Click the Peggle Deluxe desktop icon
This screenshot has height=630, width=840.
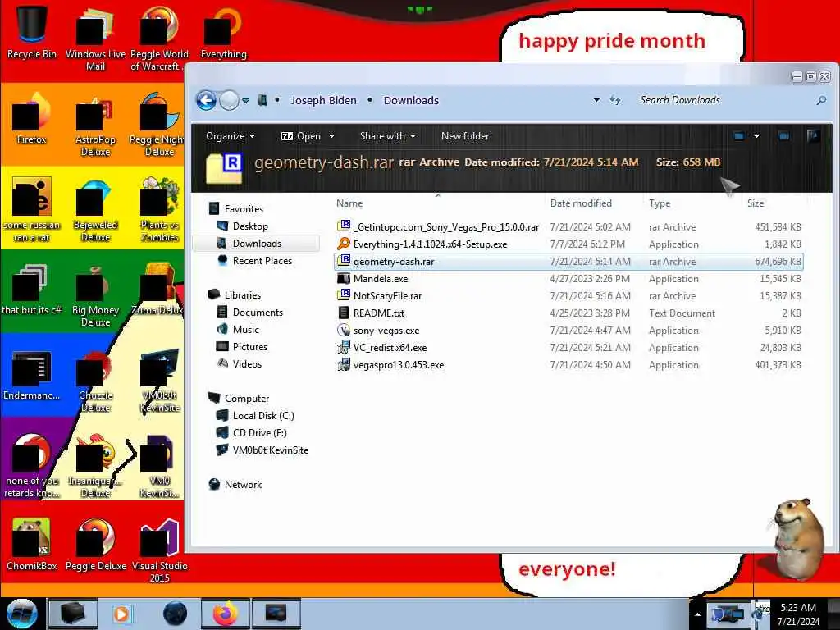95,545
